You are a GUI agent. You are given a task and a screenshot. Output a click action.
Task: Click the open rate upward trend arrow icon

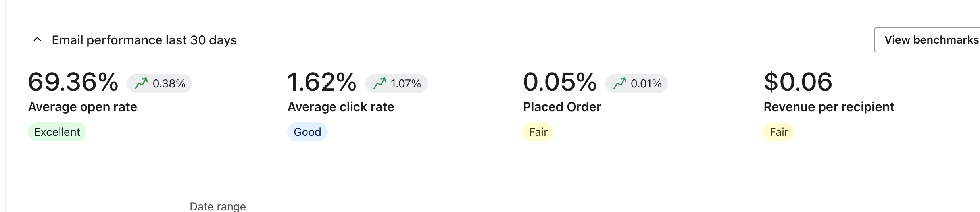[x=141, y=83]
